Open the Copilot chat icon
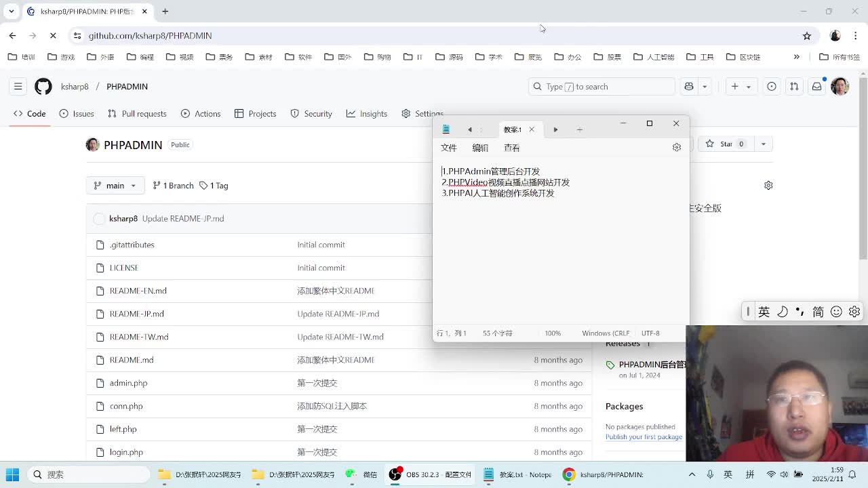Image resolution: width=868 pixels, height=488 pixels. [689, 86]
